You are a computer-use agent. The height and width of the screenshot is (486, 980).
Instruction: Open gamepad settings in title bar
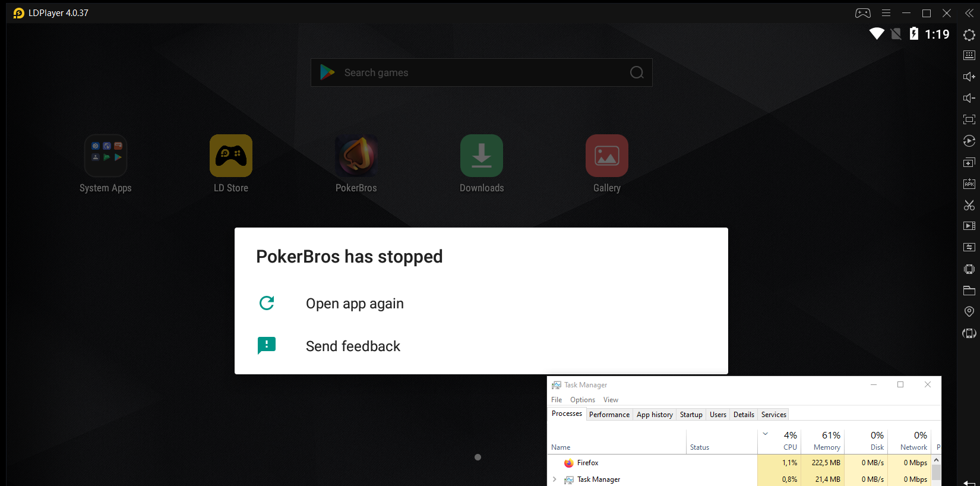click(x=862, y=13)
